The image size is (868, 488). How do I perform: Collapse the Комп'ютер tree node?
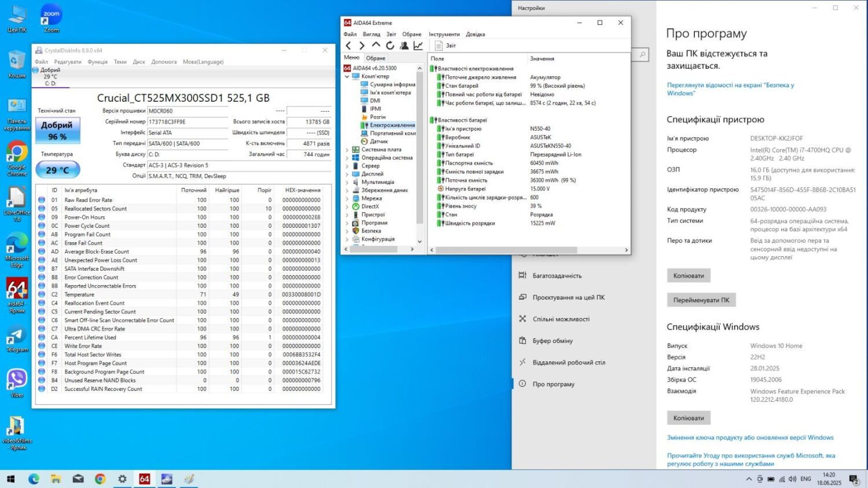(x=347, y=76)
